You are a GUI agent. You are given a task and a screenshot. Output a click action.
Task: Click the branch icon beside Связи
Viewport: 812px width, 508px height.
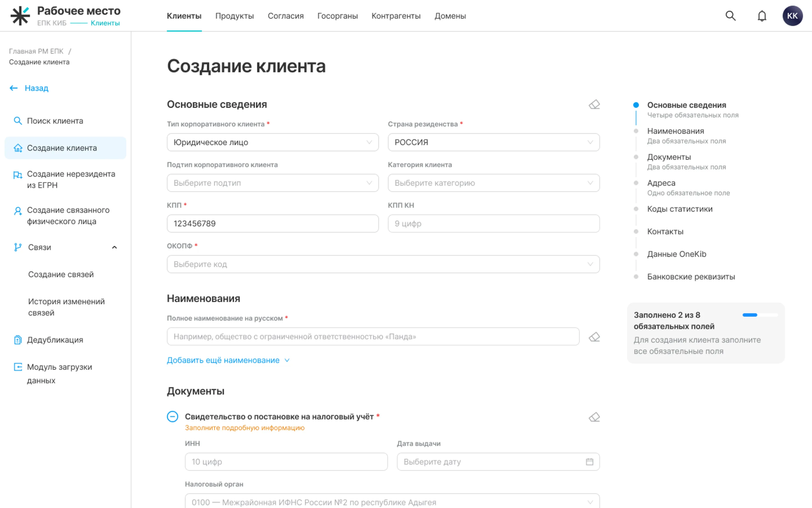[18, 247]
